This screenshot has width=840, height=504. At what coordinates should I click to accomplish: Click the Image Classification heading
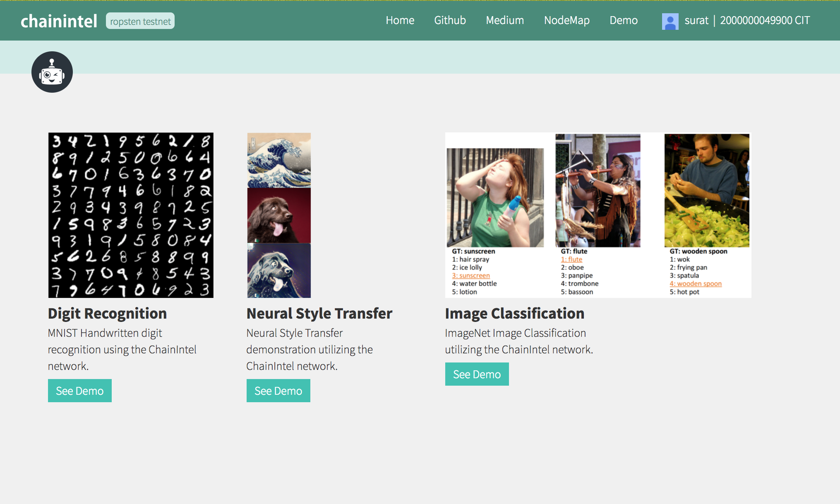(x=514, y=313)
